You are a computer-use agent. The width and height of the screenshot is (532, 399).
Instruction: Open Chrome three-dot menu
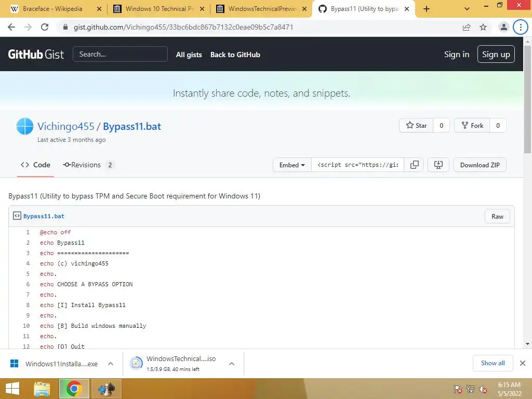521,27
